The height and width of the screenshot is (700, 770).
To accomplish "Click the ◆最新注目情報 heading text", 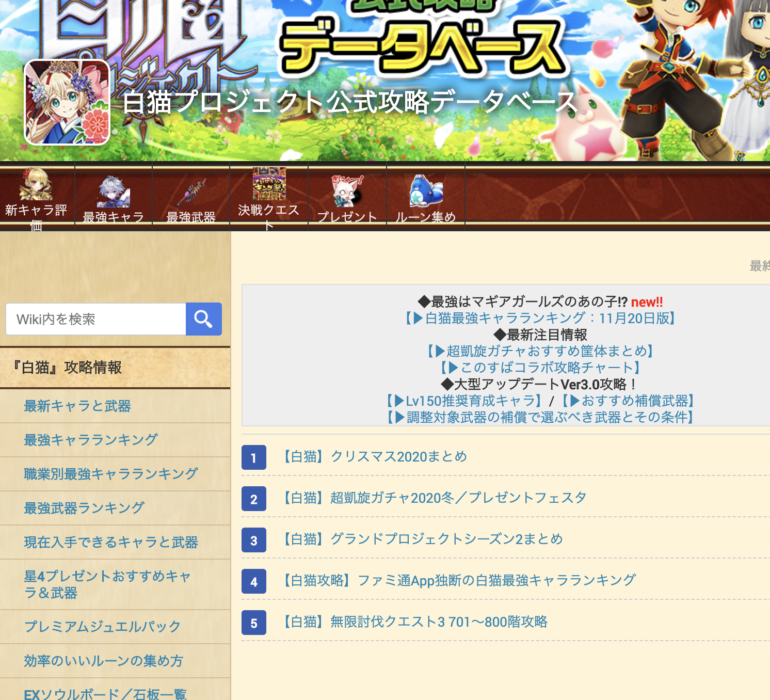I will (541, 335).
